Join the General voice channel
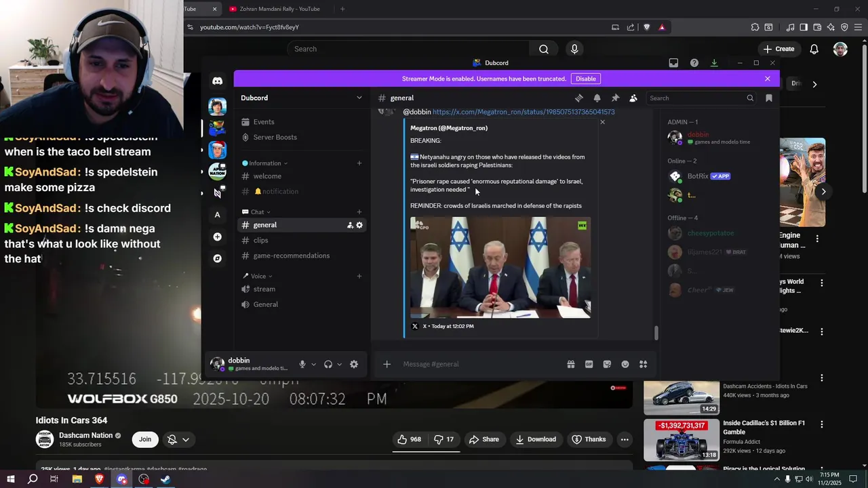Viewport: 868px width, 488px height. (302, 304)
